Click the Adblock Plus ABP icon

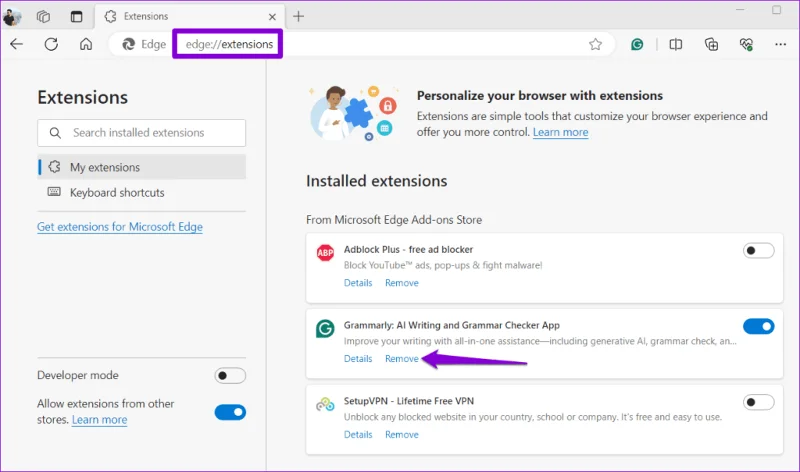click(x=325, y=253)
